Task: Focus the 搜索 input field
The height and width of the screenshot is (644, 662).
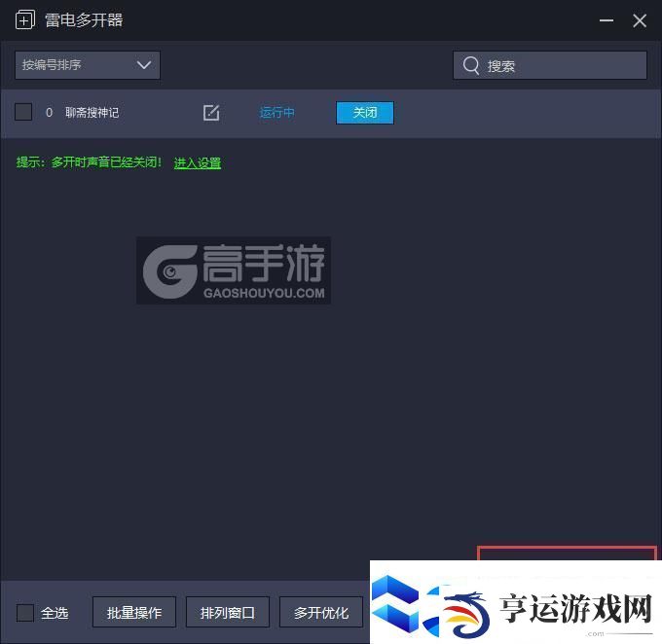Action: coord(550,65)
